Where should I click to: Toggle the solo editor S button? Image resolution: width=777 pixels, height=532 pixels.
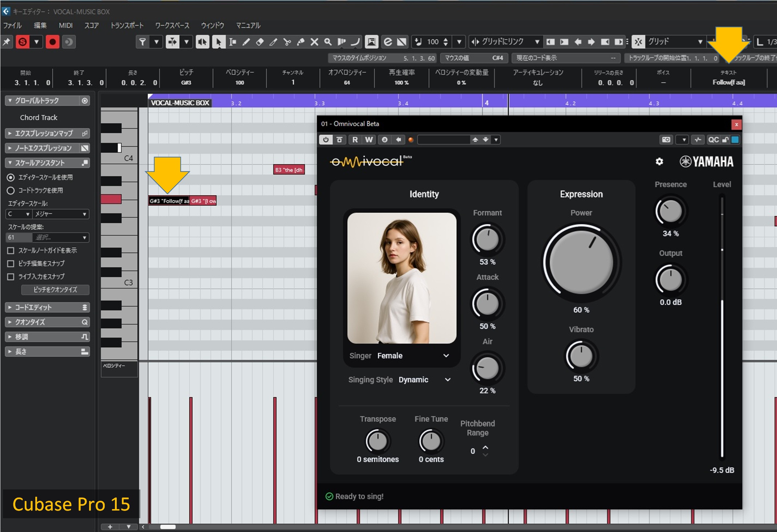23,42
